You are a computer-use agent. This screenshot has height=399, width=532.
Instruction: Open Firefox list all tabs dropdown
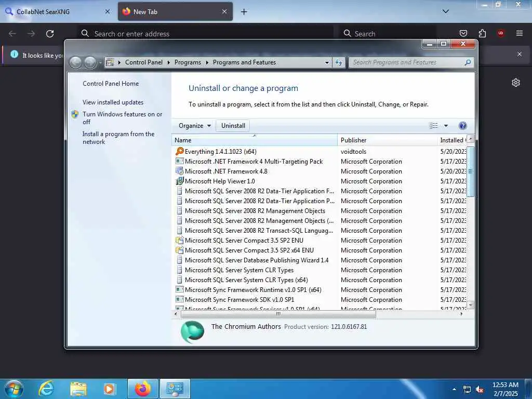coord(445,11)
